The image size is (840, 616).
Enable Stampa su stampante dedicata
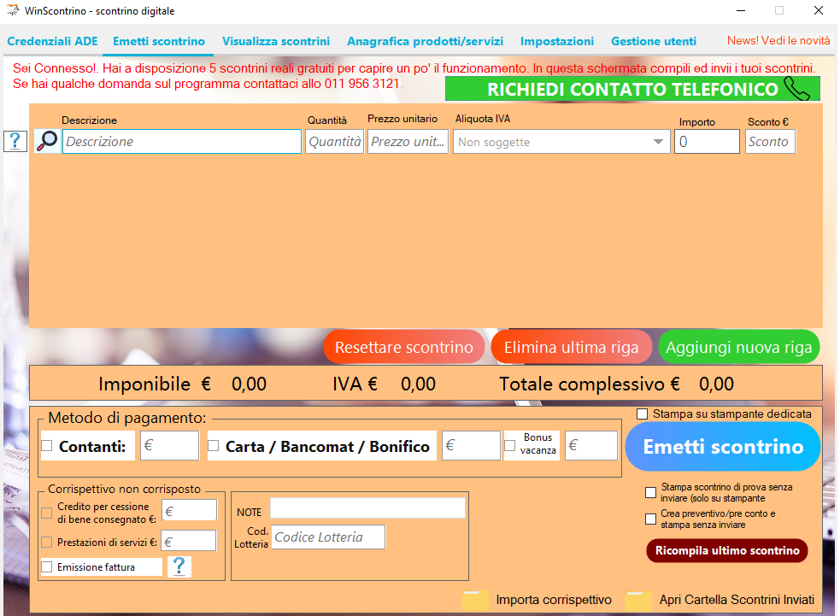pyautogui.click(x=642, y=414)
